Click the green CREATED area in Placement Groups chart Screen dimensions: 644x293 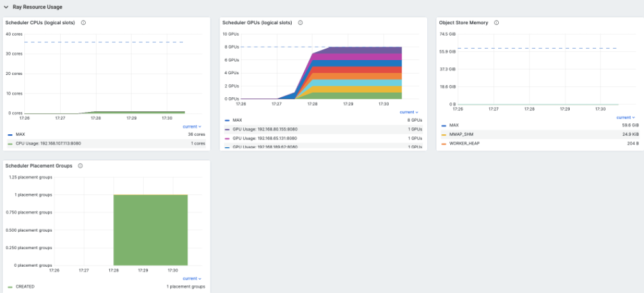pos(150,230)
